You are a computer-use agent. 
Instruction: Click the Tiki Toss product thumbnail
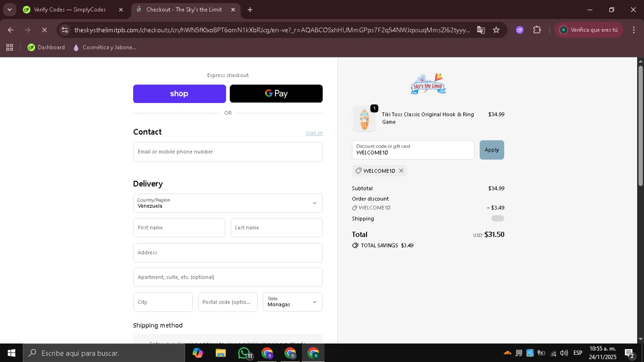[364, 119]
